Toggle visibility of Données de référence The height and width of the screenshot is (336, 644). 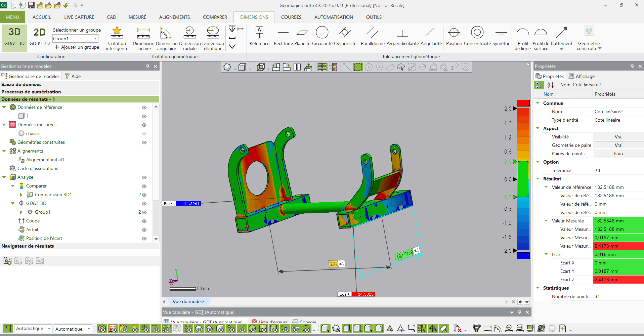pos(144,108)
